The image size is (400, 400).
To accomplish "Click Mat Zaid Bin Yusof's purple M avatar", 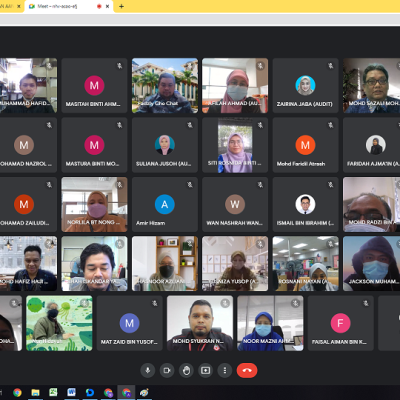I will (130, 323).
